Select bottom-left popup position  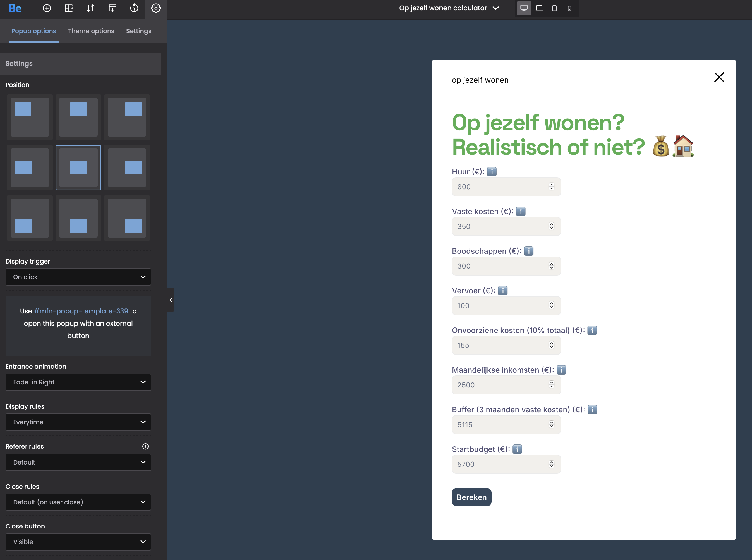click(x=30, y=218)
